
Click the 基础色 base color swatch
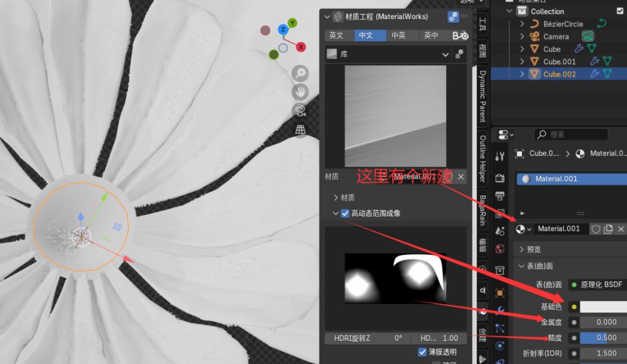[x=603, y=307]
